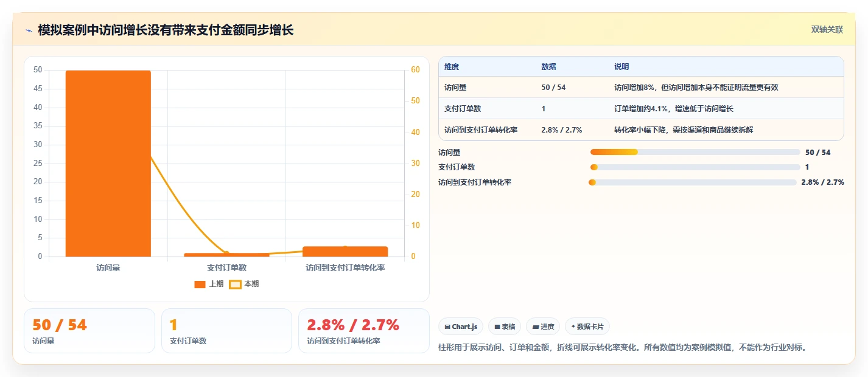Click the lightning icon beside the title
Screen dimensions: 868x377
pos(29,30)
